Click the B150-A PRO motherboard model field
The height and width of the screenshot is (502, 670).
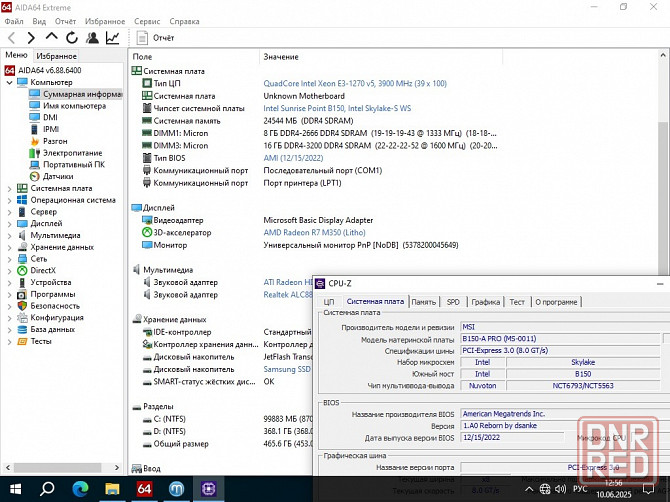click(x=560, y=339)
